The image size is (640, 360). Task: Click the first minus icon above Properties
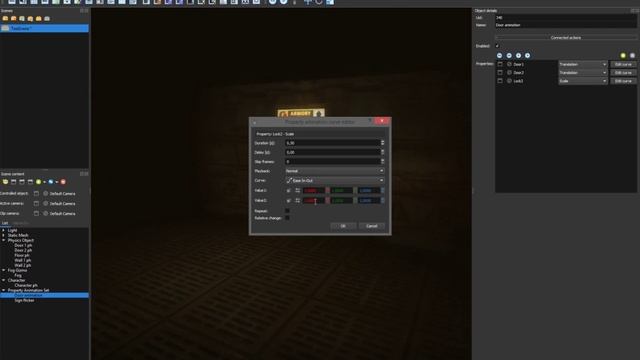[x=500, y=56]
